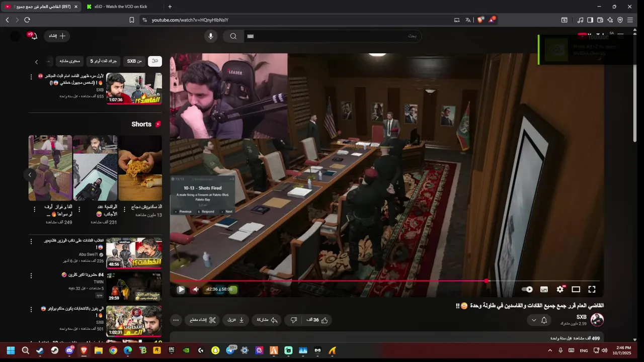Open the chicken sandwich Short thumbnail

point(140,168)
